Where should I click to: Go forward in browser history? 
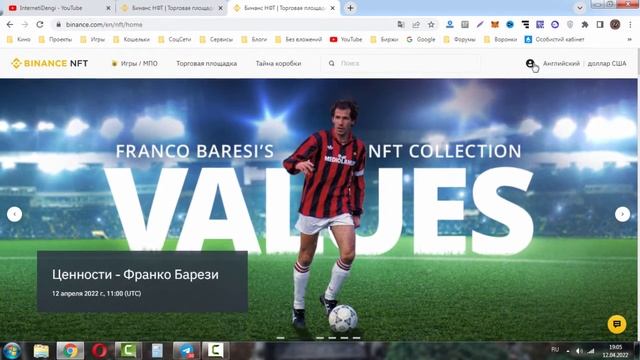click(25, 24)
